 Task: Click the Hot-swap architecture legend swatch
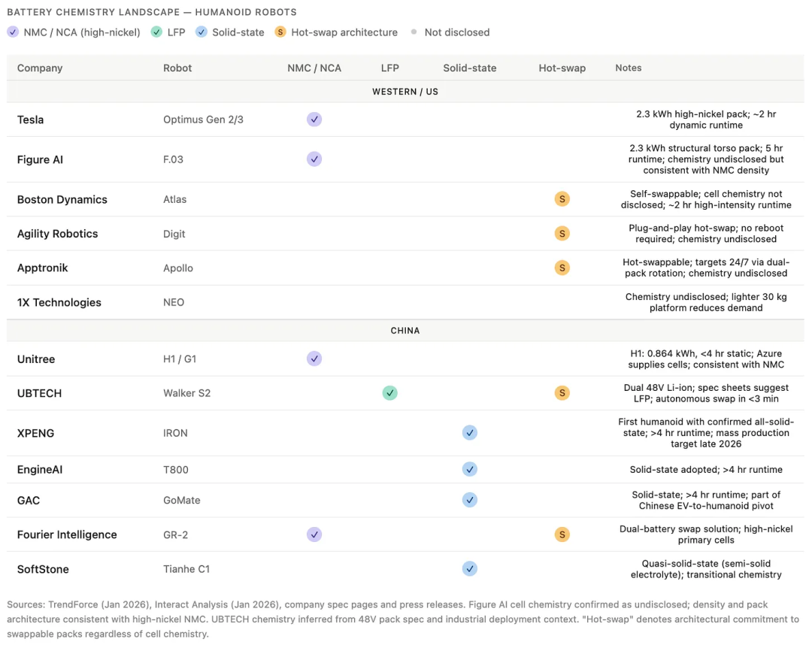click(280, 32)
